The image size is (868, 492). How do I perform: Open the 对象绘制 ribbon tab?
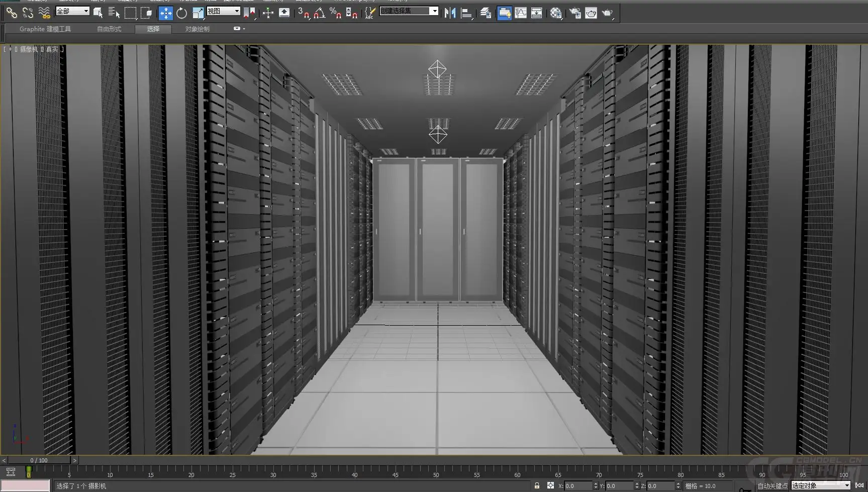tap(197, 29)
